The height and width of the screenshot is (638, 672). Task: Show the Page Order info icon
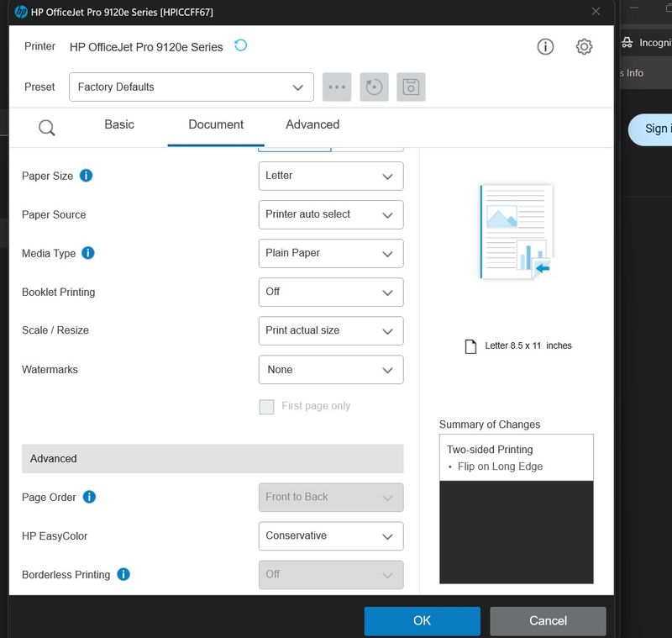[x=89, y=497]
